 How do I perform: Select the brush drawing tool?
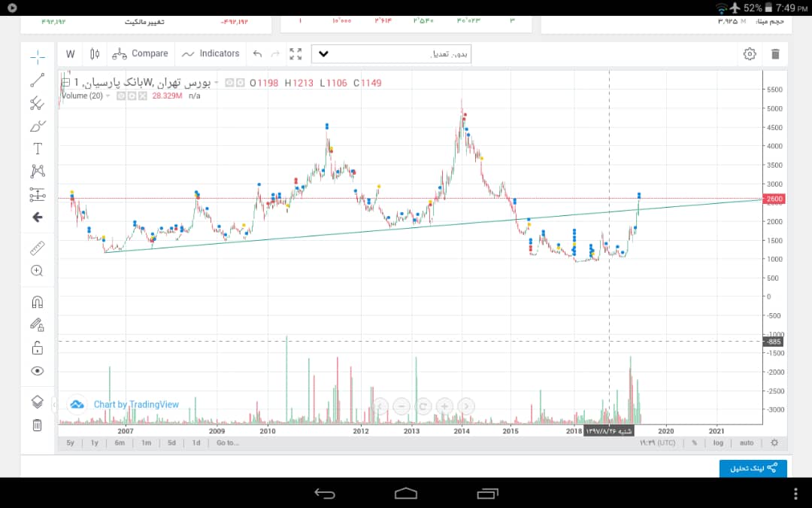38,126
